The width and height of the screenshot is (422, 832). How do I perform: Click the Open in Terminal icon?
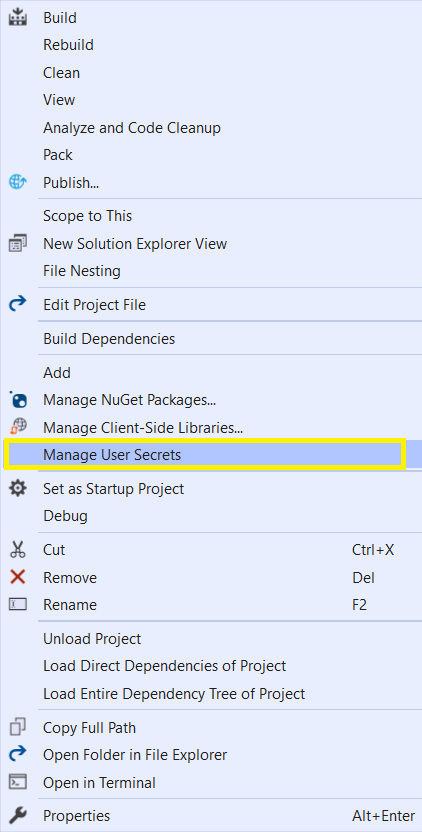click(x=18, y=782)
